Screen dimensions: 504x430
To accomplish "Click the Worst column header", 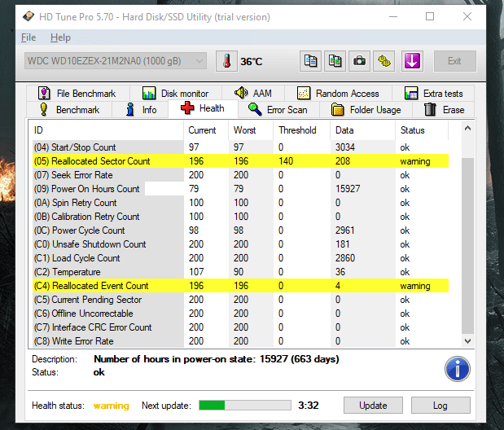I will 251,130.
